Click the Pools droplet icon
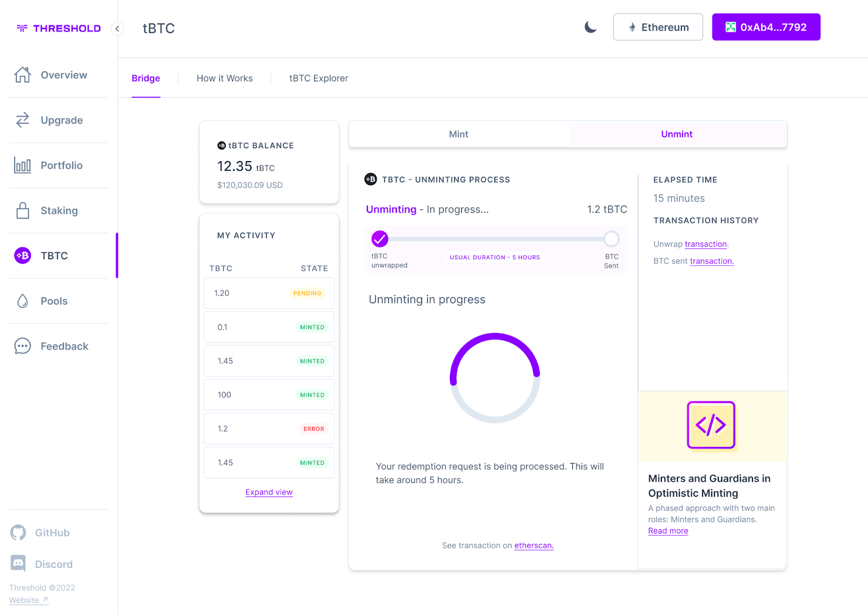 [23, 301]
